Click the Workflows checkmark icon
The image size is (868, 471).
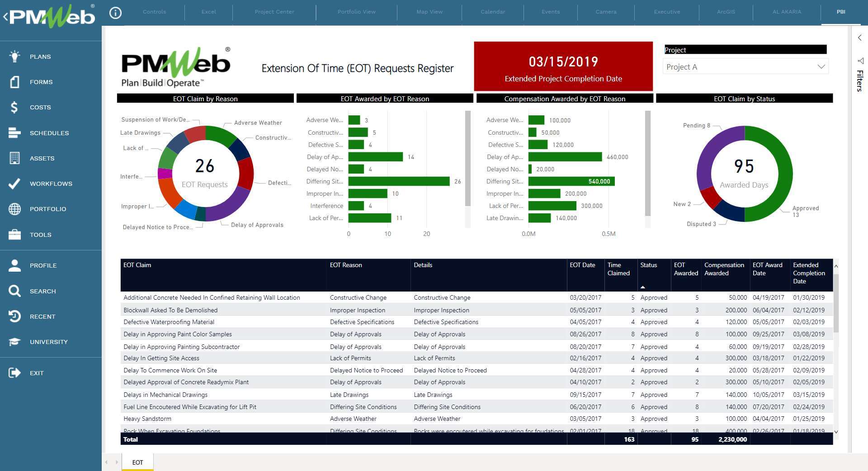14,184
